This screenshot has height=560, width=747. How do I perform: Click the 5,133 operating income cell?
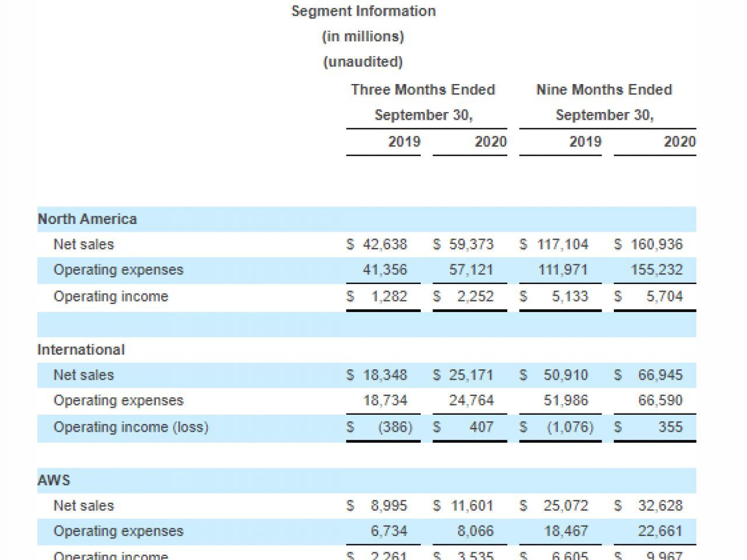(x=570, y=296)
